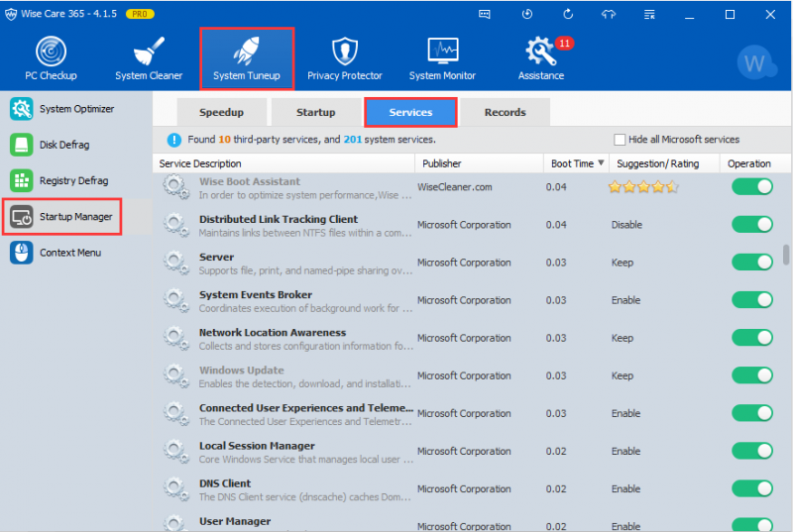The image size is (793, 532).
Task: Click Disable suggestion for Distributed Link Tracking
Action: [x=626, y=225]
